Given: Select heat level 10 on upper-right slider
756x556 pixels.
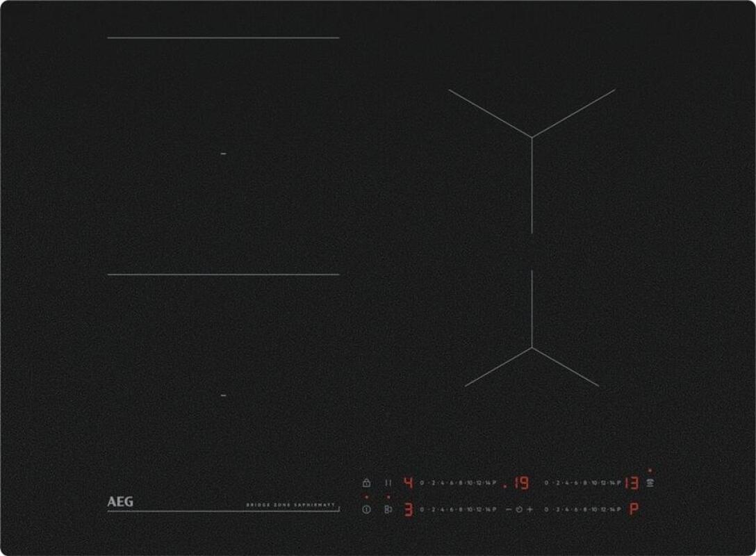Looking at the screenshot, I should 593,484.
